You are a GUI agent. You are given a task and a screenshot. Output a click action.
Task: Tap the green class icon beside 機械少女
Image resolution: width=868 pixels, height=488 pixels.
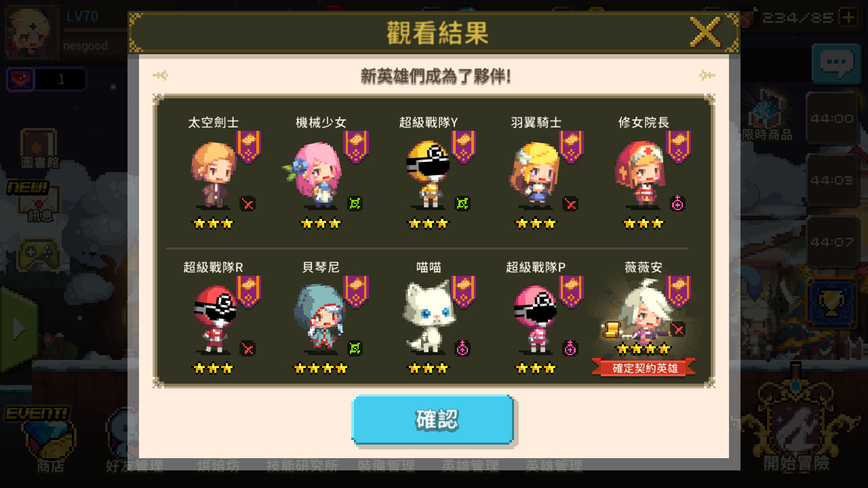click(355, 203)
